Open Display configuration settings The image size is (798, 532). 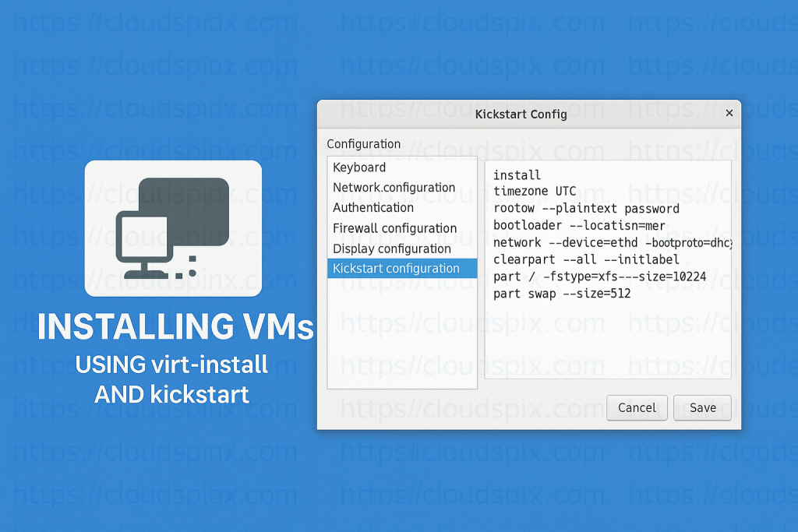point(392,248)
